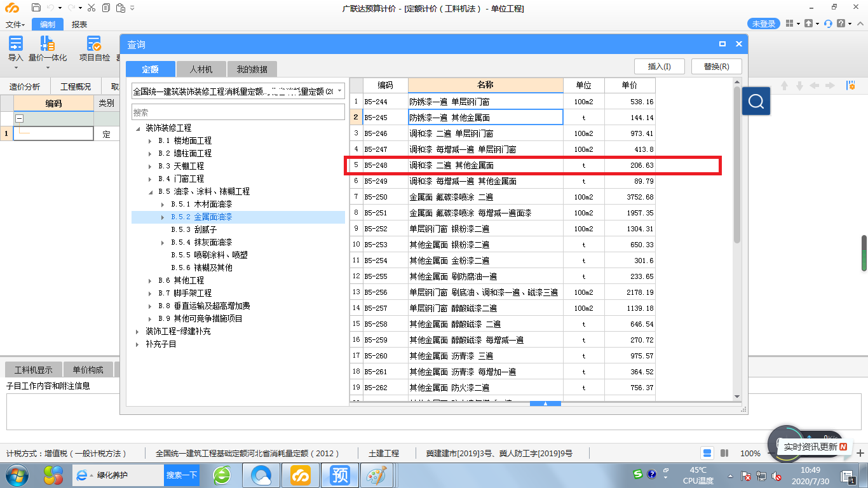Switch to the 单价构成 bottom tab

pyautogui.click(x=88, y=370)
